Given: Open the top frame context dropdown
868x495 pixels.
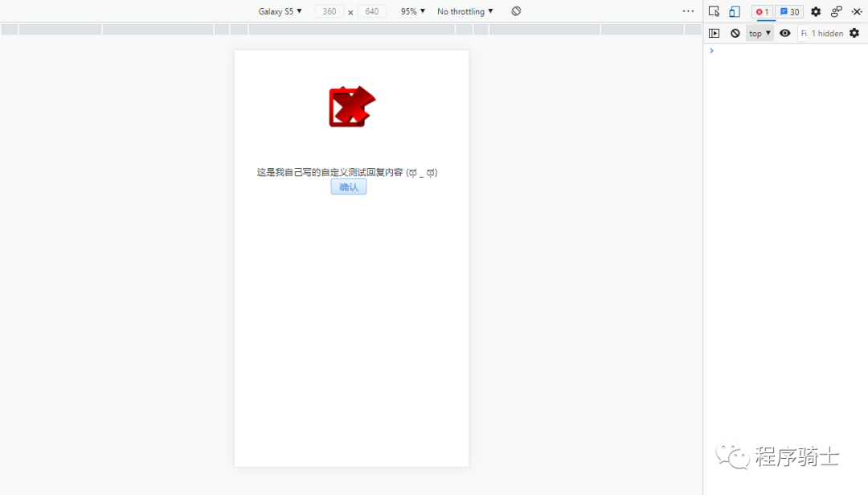Looking at the screenshot, I should click(759, 33).
